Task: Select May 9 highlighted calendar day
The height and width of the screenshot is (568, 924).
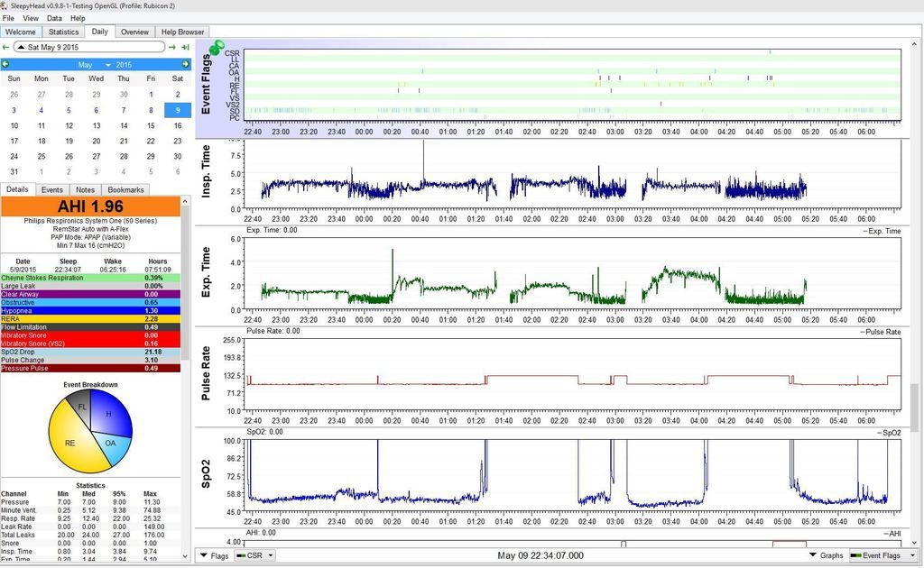Action: pos(178,110)
